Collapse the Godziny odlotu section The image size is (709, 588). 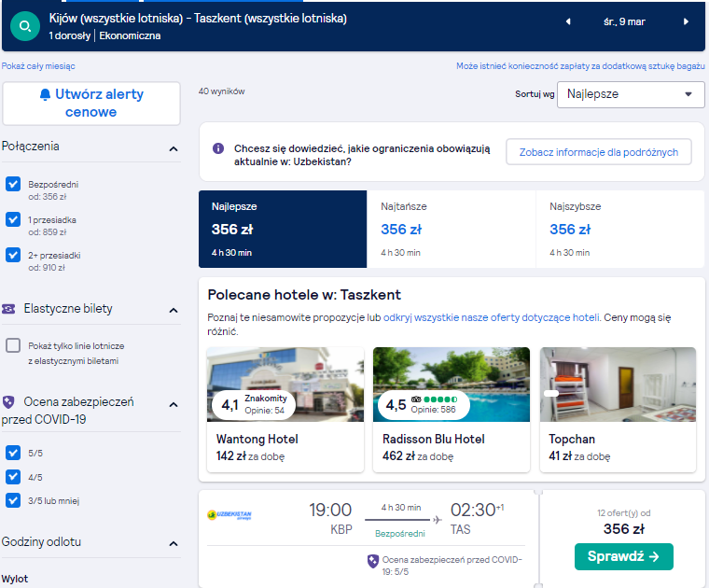point(174,544)
